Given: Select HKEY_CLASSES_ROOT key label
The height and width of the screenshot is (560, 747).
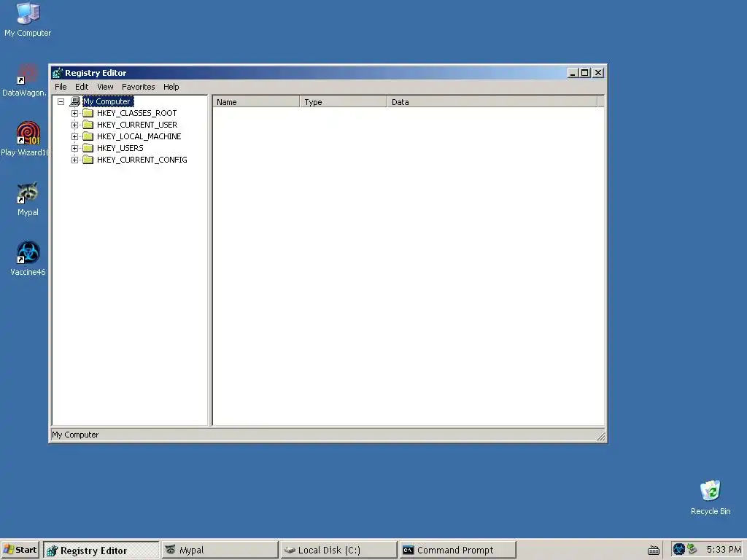Looking at the screenshot, I should (x=136, y=113).
